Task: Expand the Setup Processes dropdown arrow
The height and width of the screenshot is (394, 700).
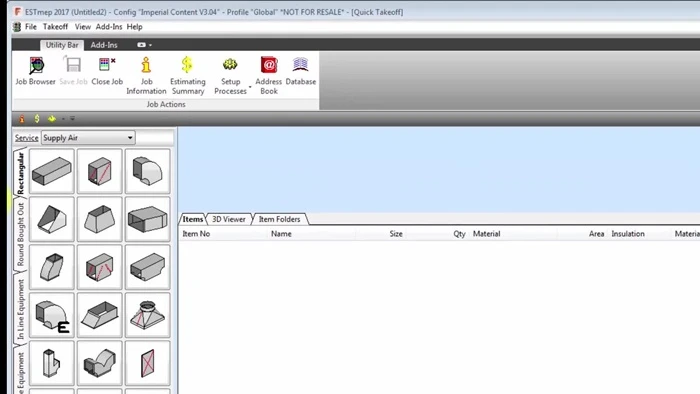Action: tap(250, 87)
